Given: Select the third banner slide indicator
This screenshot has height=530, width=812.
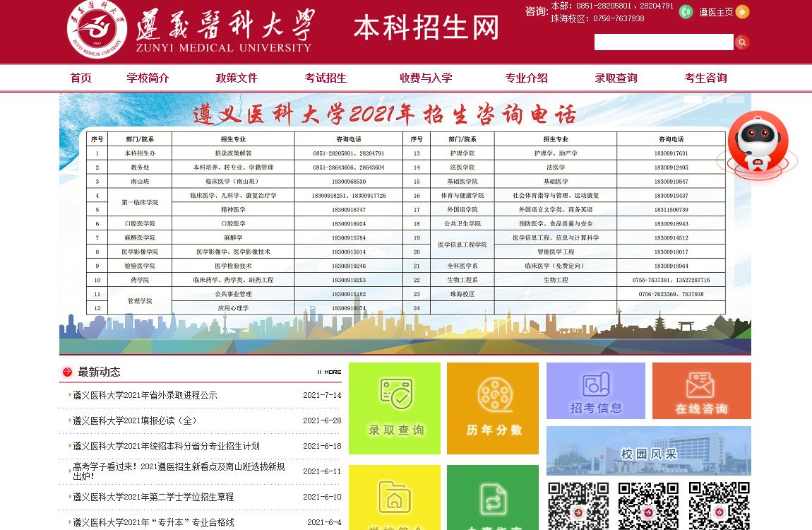Looking at the screenshot, I should 735,99.
